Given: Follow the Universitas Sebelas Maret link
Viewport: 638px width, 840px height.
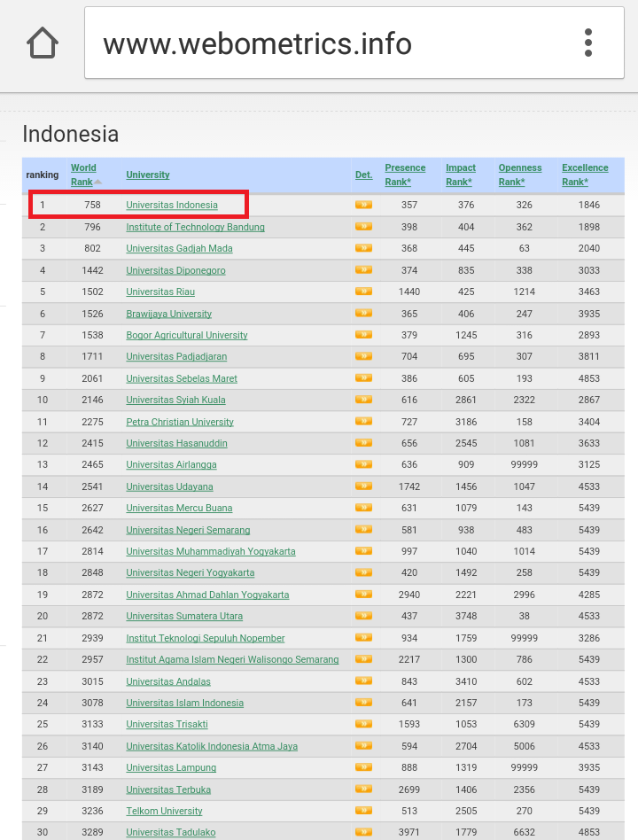Looking at the screenshot, I should (x=182, y=378).
